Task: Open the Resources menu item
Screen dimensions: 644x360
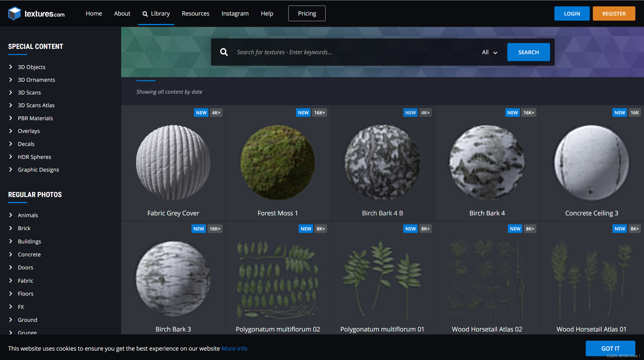Action: click(x=195, y=13)
